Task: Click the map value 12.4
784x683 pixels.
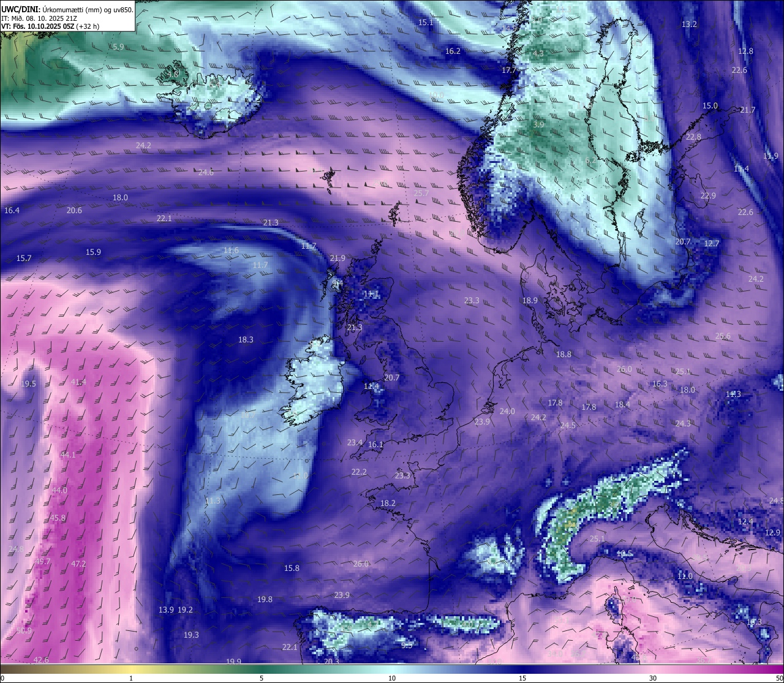Action: pyautogui.click(x=745, y=521)
